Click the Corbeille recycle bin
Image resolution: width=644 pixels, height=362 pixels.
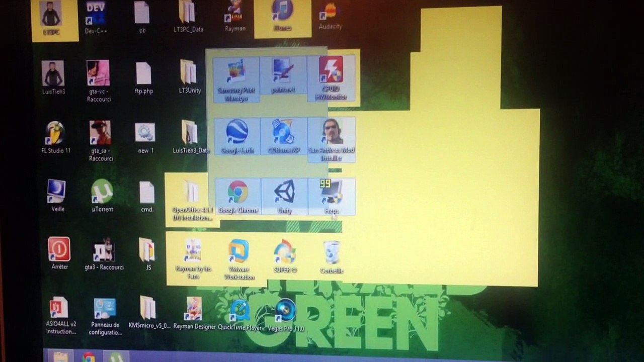332,257
